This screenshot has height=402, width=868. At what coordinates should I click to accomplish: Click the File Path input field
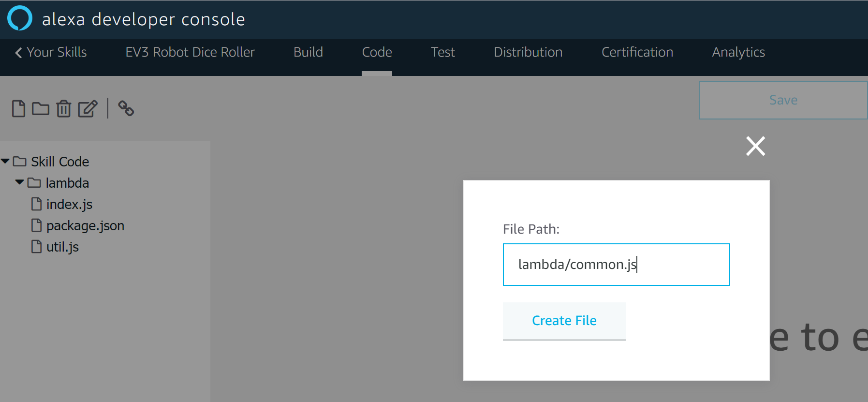(616, 265)
